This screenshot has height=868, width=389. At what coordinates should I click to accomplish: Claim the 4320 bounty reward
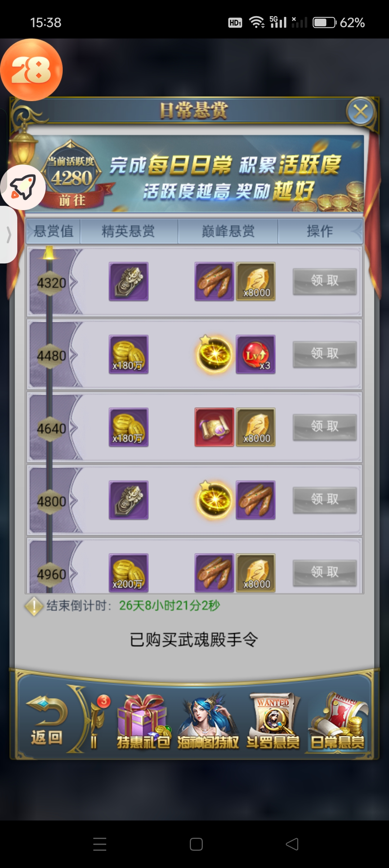(325, 281)
